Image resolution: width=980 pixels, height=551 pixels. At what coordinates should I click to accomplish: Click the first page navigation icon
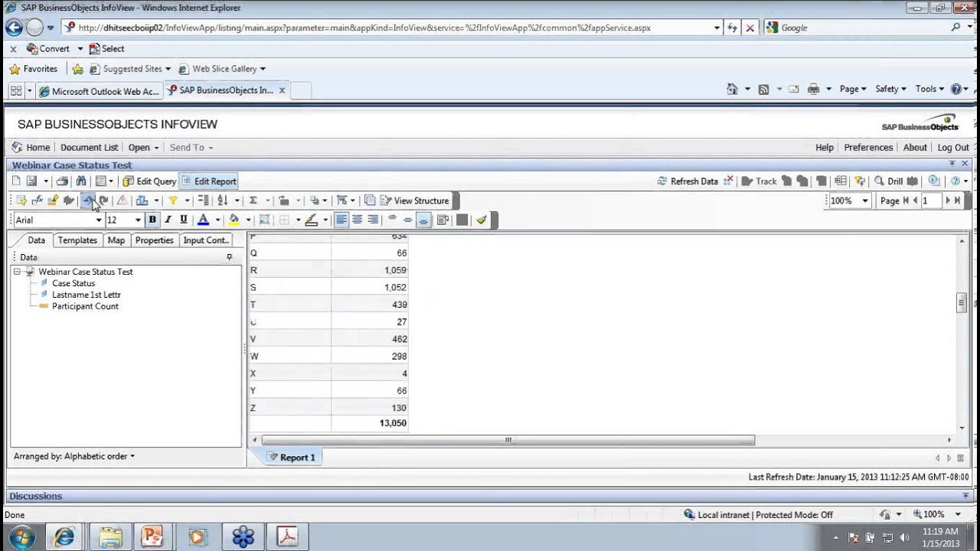pos(906,201)
